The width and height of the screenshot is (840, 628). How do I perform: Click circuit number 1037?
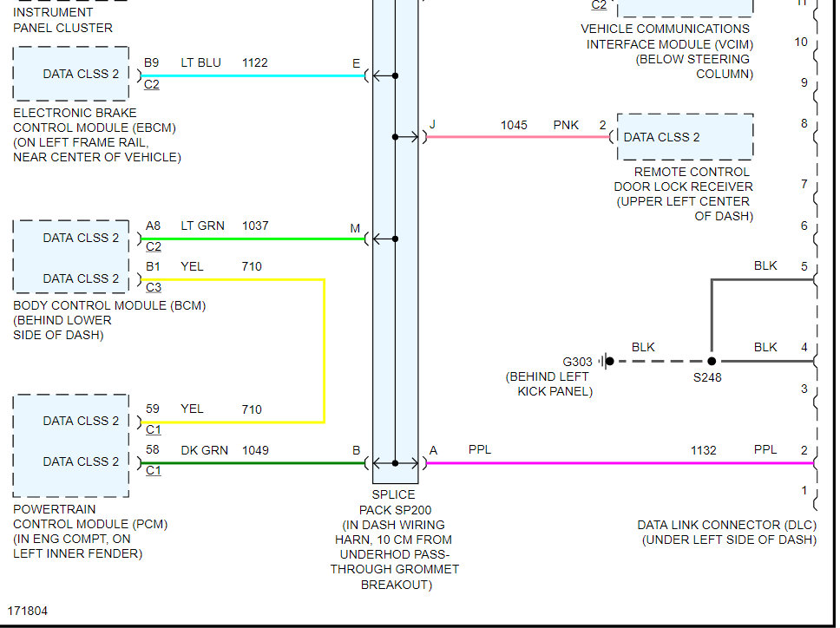pos(255,226)
